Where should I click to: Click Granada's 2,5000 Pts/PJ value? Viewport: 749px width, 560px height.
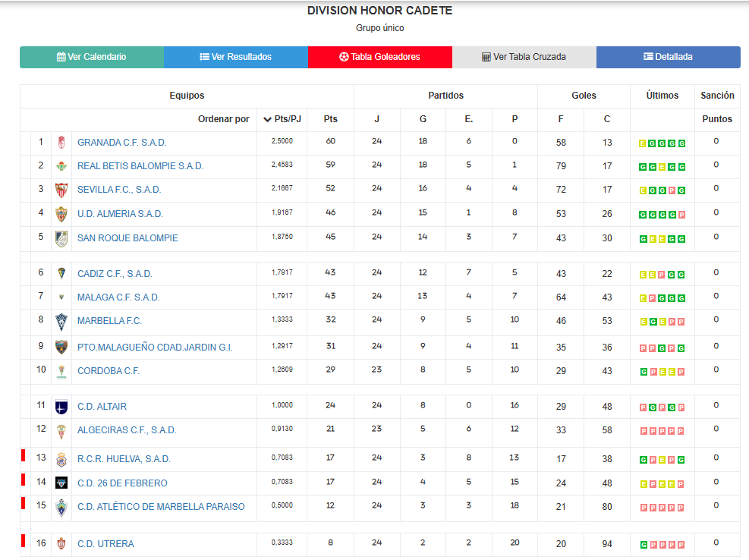tap(282, 141)
